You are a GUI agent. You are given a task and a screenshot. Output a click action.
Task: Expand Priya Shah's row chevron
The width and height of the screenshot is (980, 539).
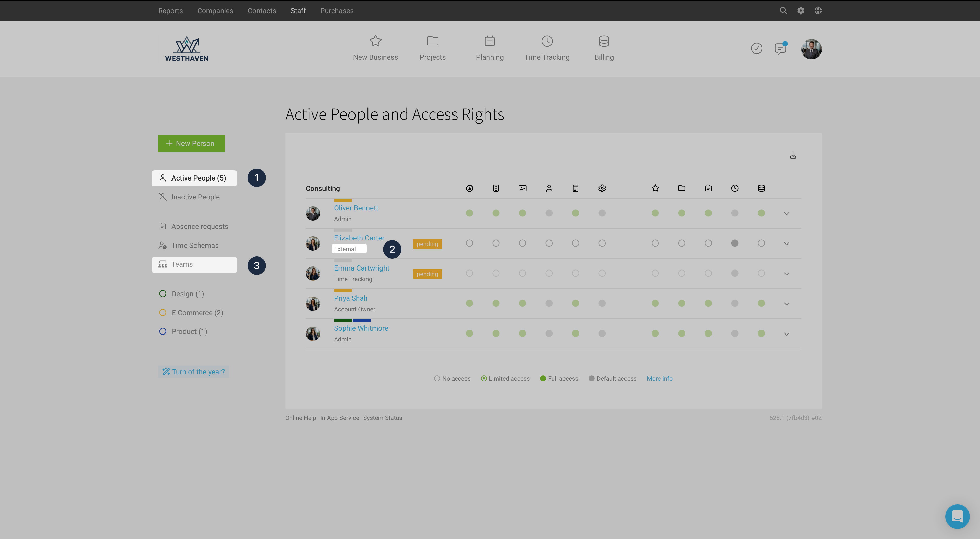786,304
